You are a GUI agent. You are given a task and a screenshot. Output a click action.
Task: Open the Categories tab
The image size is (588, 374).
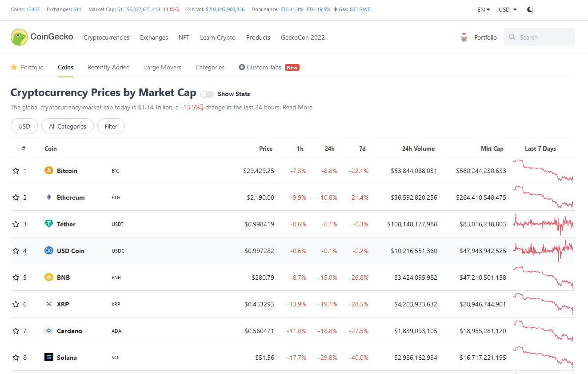210,67
